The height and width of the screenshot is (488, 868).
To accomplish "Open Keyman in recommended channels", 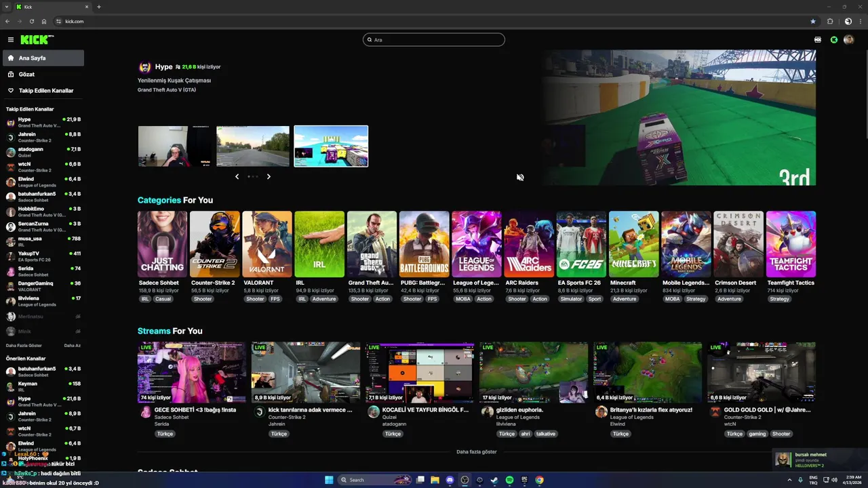I will click(x=43, y=386).
